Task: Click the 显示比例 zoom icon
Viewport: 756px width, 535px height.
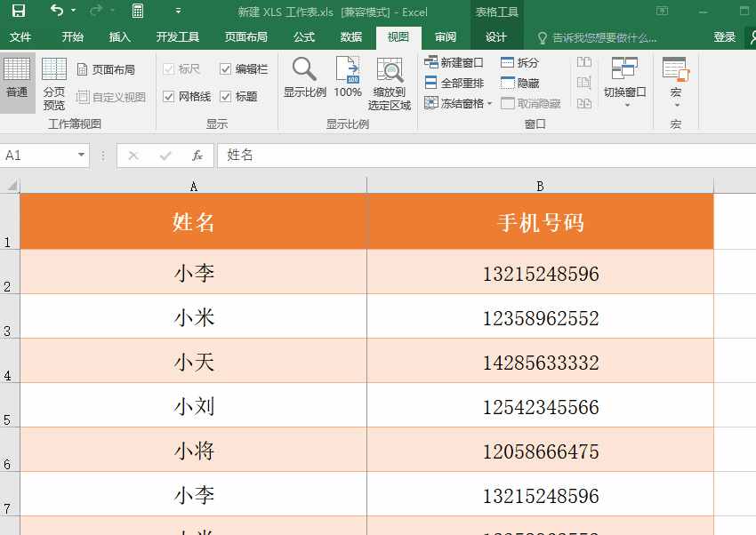Action: (x=303, y=76)
